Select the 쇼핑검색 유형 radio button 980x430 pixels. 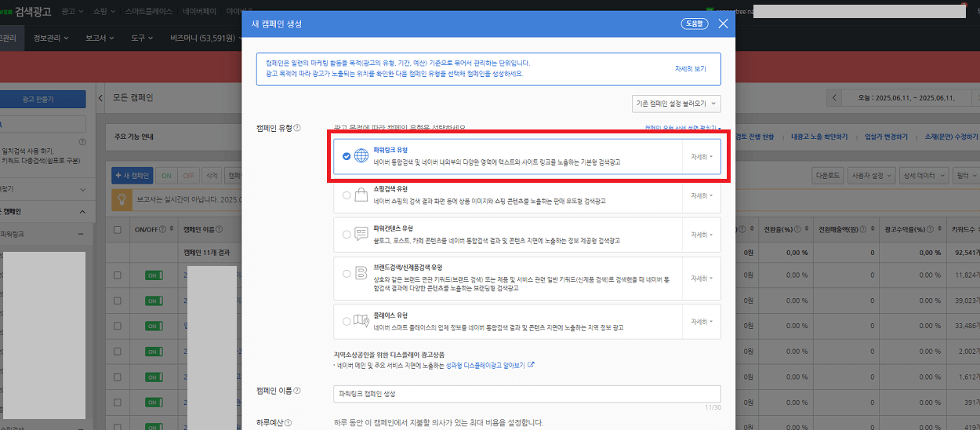347,195
